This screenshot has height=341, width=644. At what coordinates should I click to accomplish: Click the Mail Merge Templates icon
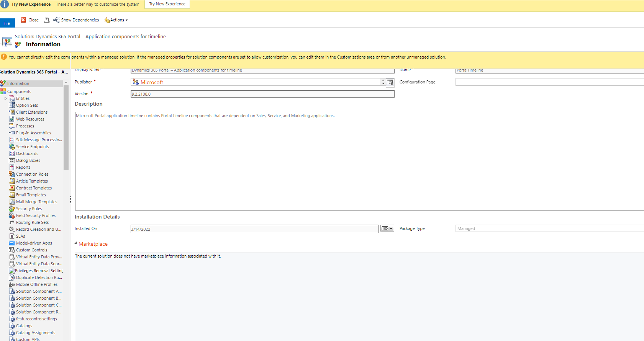pyautogui.click(x=12, y=202)
